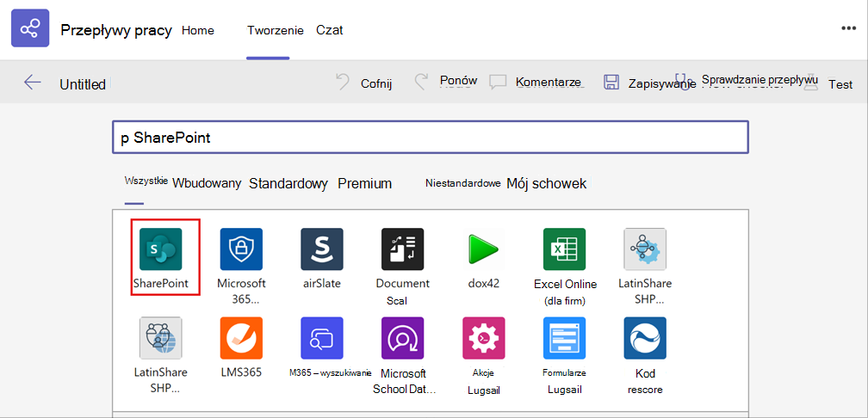This screenshot has height=418, width=868.
Task: Choose the airSlate connector
Action: point(322,249)
